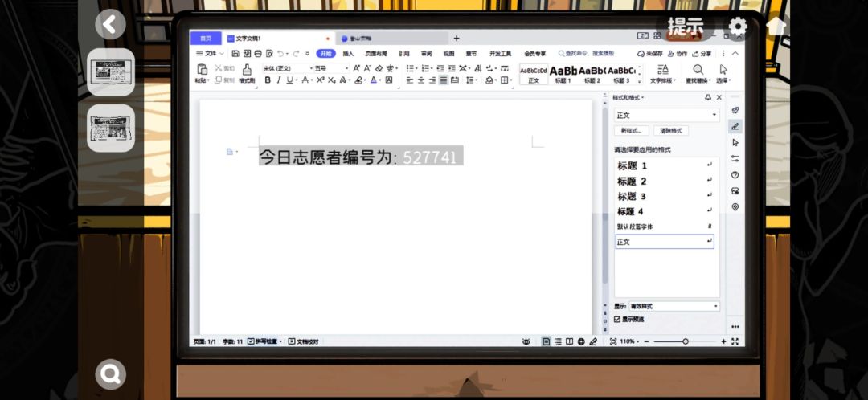The width and height of the screenshot is (868, 400).
Task: Open the View ribbon tab
Action: point(449,54)
